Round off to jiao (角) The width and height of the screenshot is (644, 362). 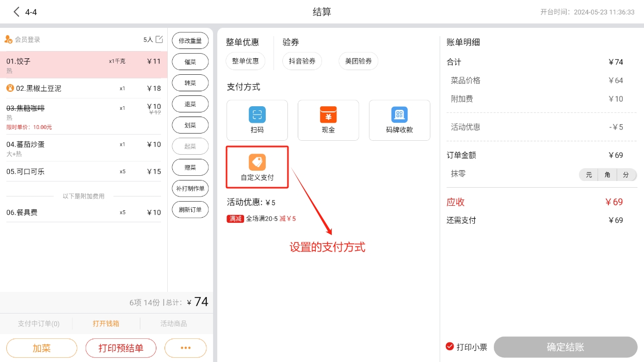pos(607,175)
